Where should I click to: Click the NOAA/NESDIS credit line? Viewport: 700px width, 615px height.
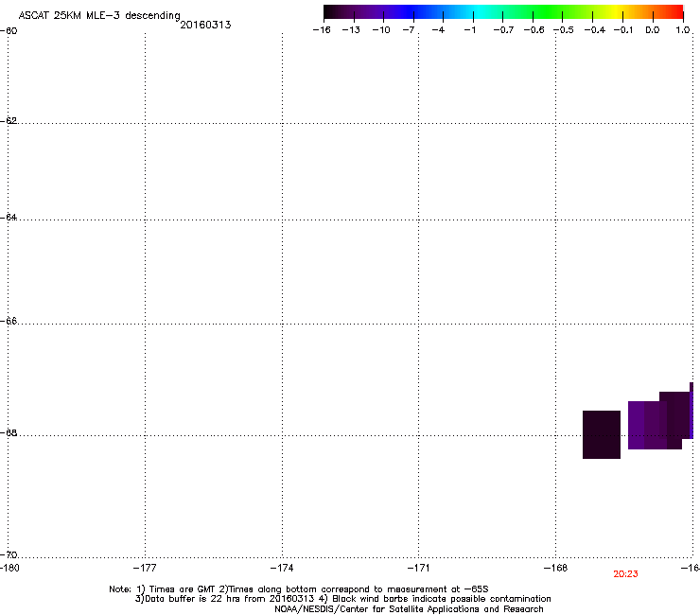click(x=409, y=609)
